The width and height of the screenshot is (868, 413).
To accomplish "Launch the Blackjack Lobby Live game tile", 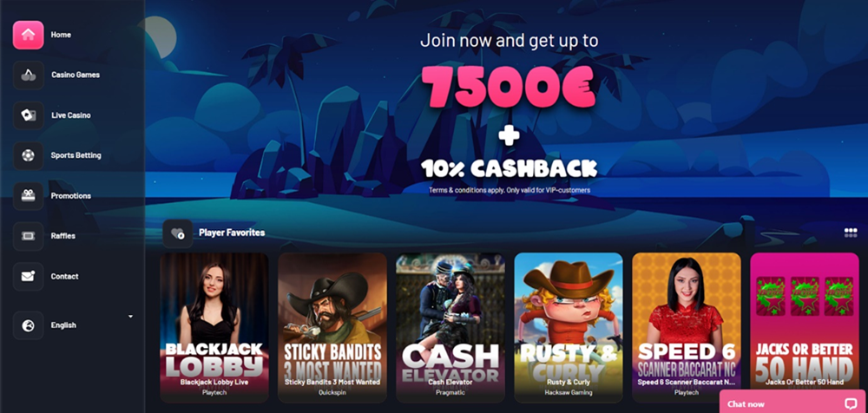I will coord(214,327).
